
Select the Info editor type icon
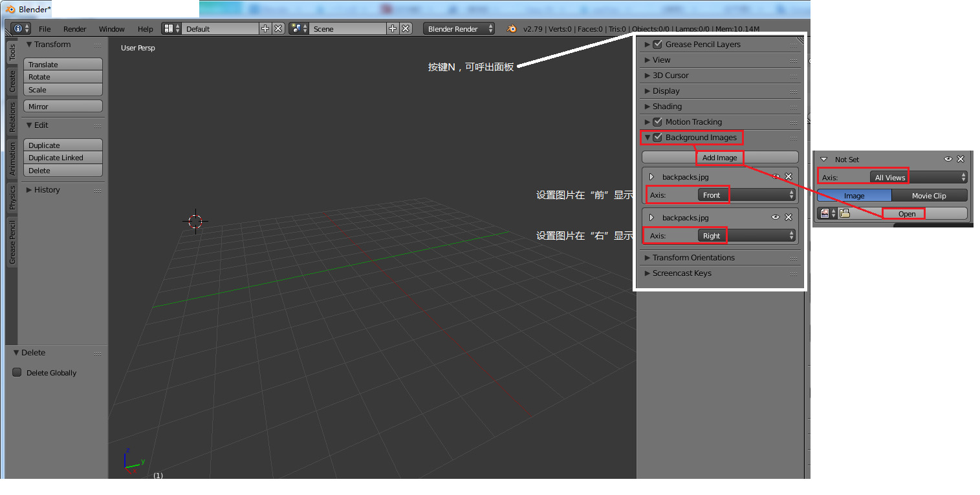(x=17, y=28)
